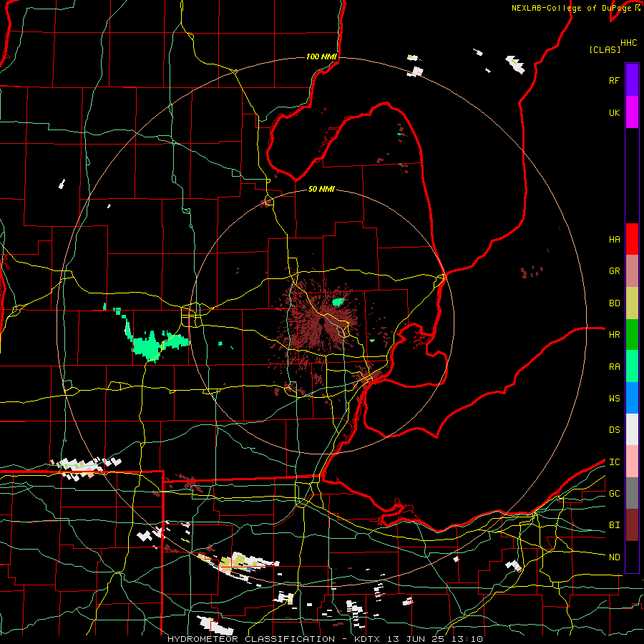
Task: Click the GC legend label
Action: (x=615, y=493)
